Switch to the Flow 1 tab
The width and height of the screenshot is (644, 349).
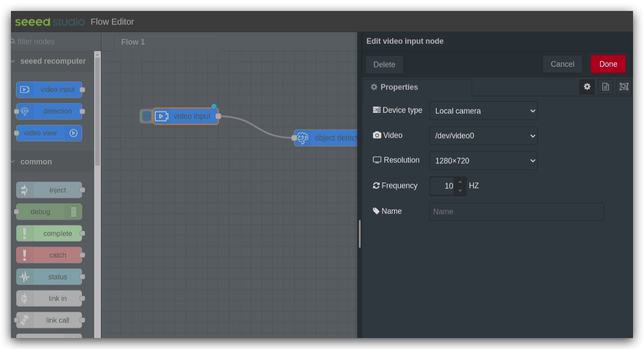click(133, 42)
